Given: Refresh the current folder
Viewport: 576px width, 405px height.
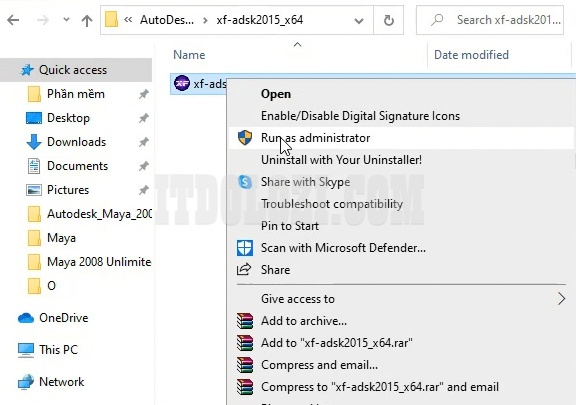Looking at the screenshot, I should point(389,20).
